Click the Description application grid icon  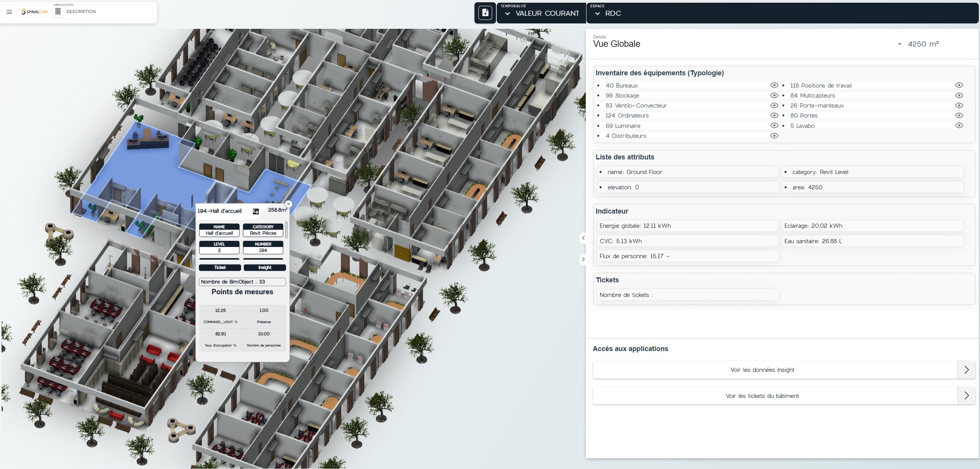point(58,12)
